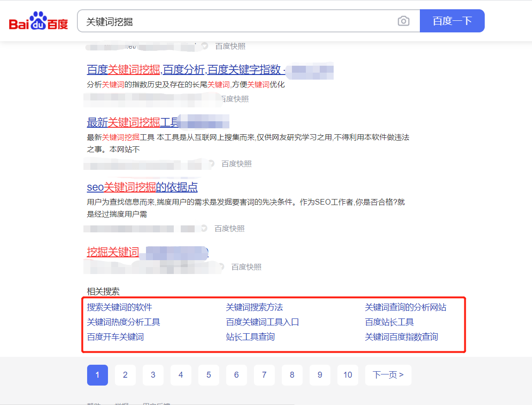Go to results page 9
The height and width of the screenshot is (405, 532).
320,375
